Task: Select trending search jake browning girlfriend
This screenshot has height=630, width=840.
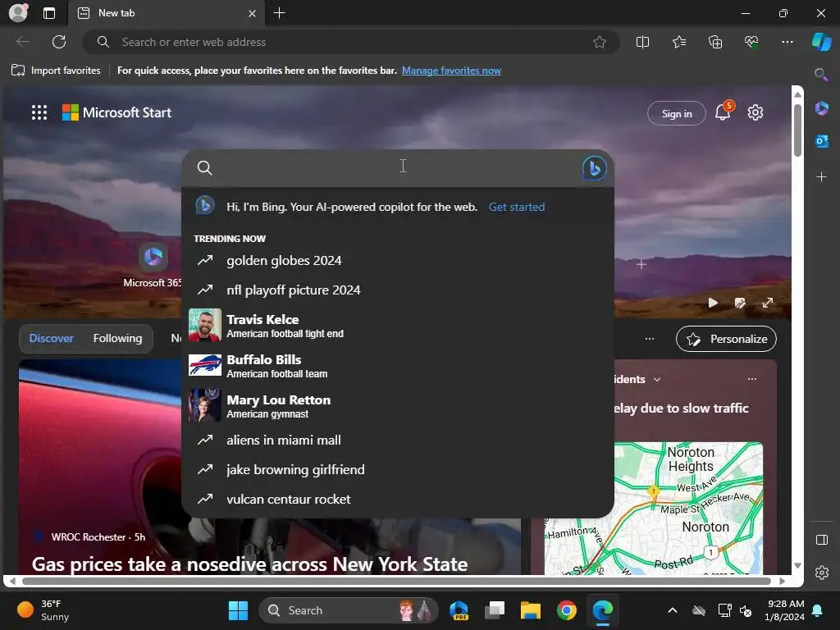Action: point(398,469)
